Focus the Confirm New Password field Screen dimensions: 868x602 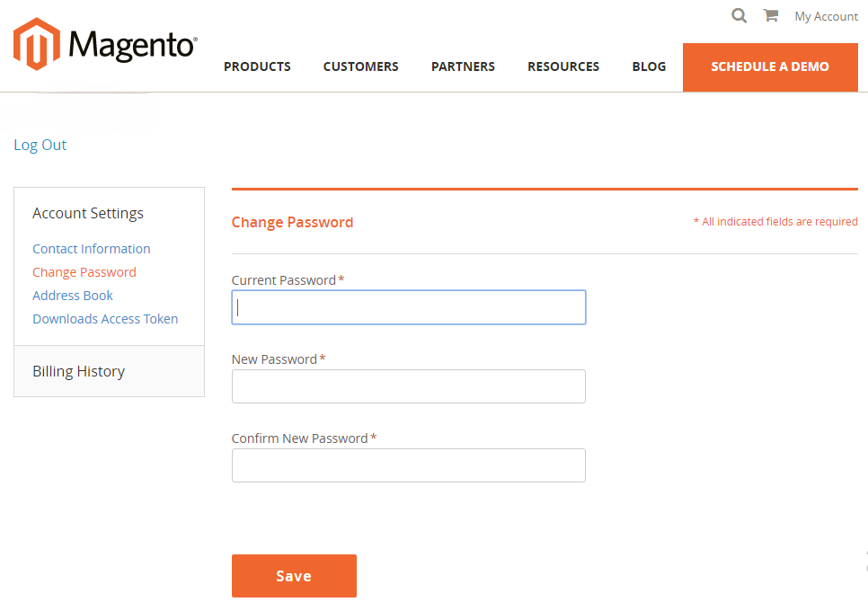tap(409, 465)
